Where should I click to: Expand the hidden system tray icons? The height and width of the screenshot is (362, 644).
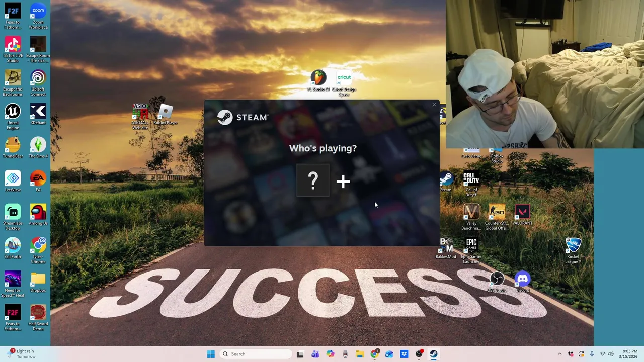coord(559,354)
